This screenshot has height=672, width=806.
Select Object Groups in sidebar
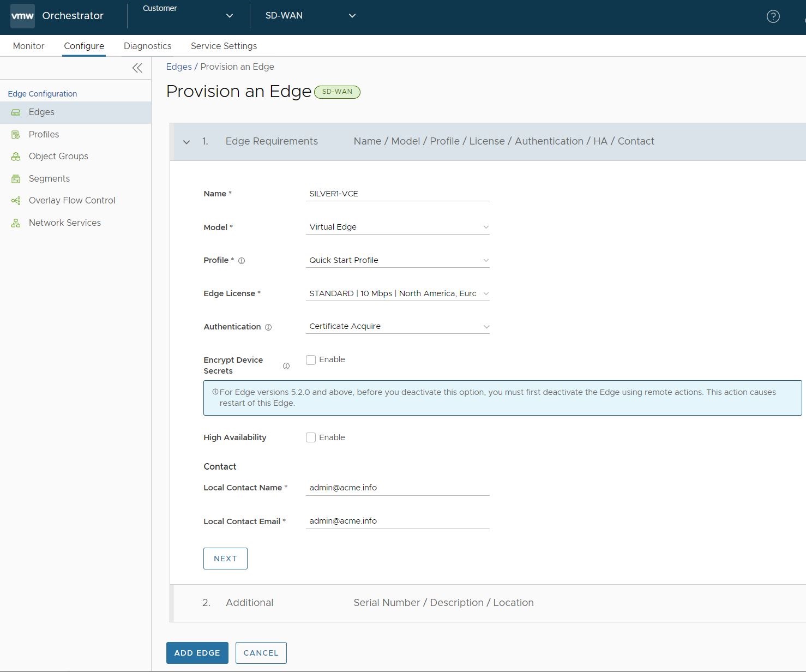pos(75,157)
